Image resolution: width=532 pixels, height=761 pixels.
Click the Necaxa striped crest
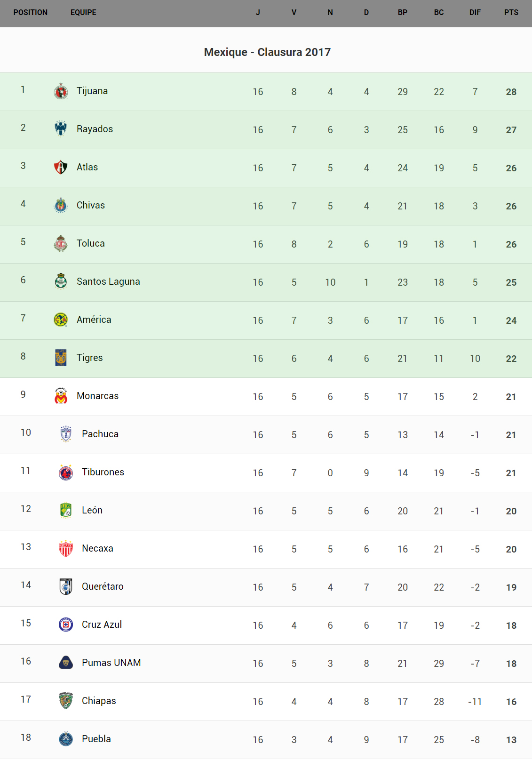coord(66,548)
